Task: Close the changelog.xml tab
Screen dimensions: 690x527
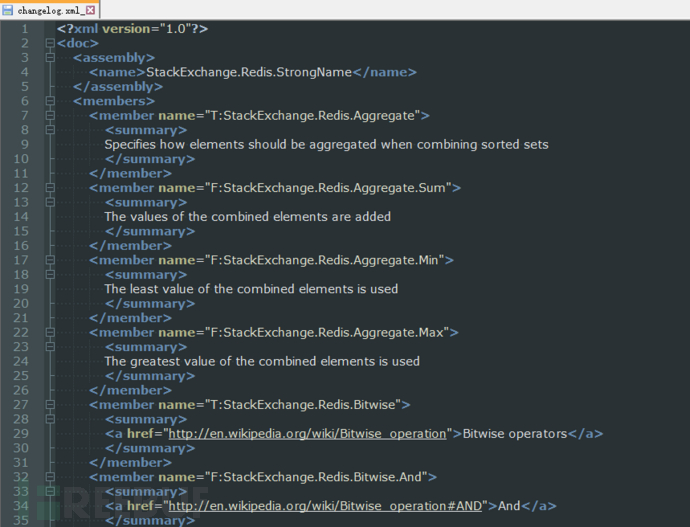Action: (90, 10)
